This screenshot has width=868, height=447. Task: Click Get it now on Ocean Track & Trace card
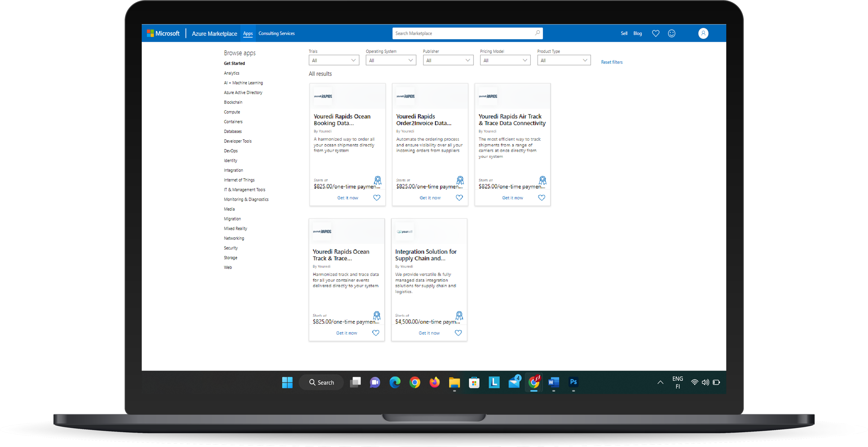[347, 333]
